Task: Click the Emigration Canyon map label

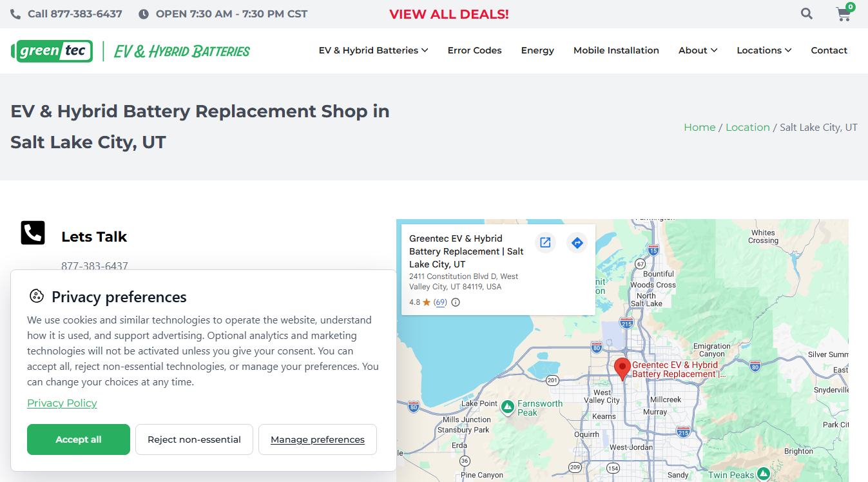Action: [712, 350]
